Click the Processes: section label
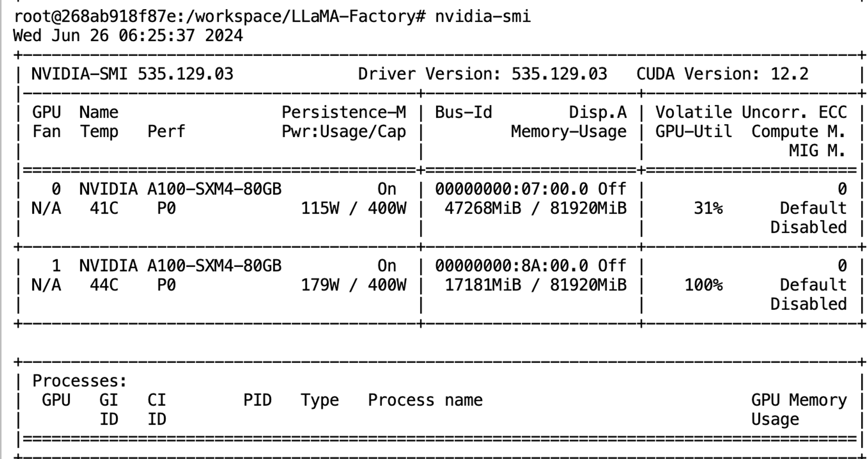The height and width of the screenshot is (459, 868). pyautogui.click(x=79, y=381)
